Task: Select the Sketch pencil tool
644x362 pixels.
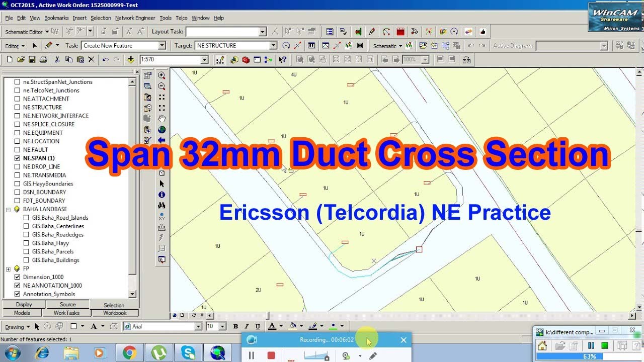Action: click(x=48, y=45)
